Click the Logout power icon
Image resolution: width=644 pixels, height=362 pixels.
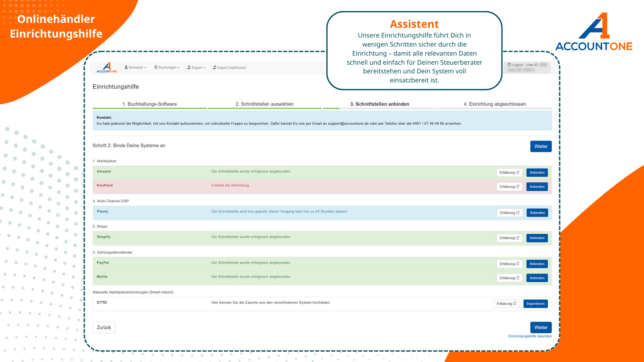point(509,65)
